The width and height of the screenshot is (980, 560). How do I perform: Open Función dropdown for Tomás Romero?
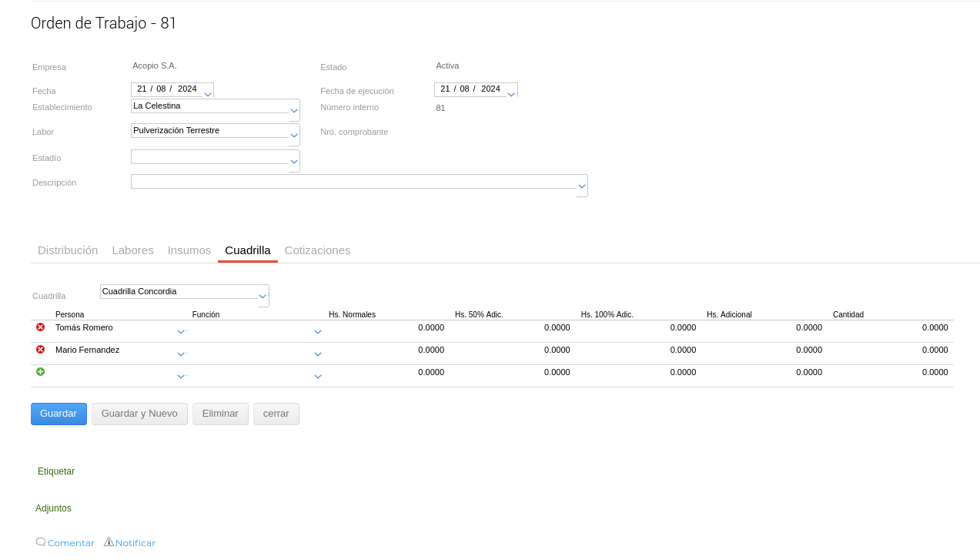point(318,332)
